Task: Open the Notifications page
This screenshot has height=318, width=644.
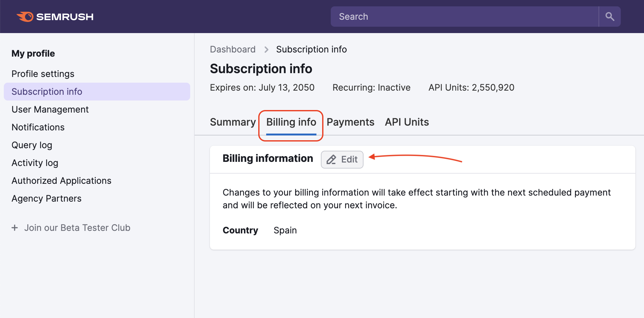Action: pyautogui.click(x=38, y=127)
